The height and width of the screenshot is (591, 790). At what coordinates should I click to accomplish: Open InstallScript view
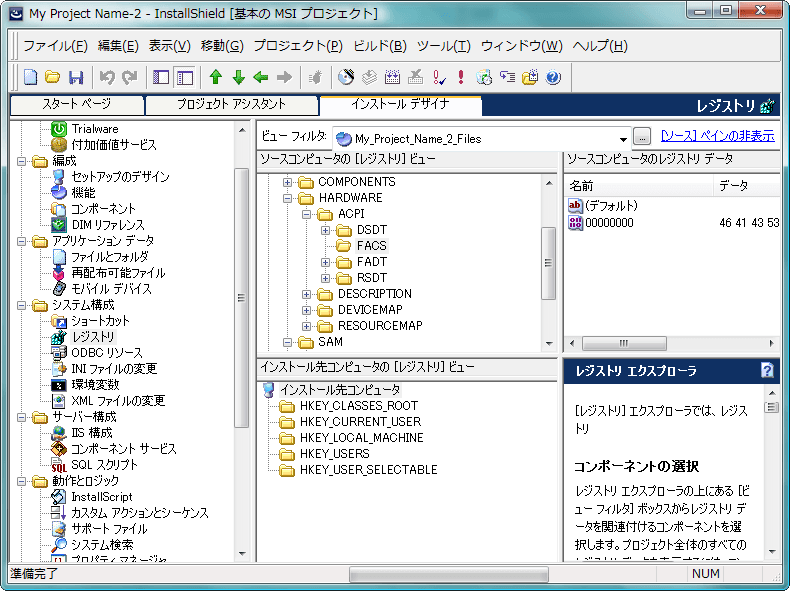102,497
